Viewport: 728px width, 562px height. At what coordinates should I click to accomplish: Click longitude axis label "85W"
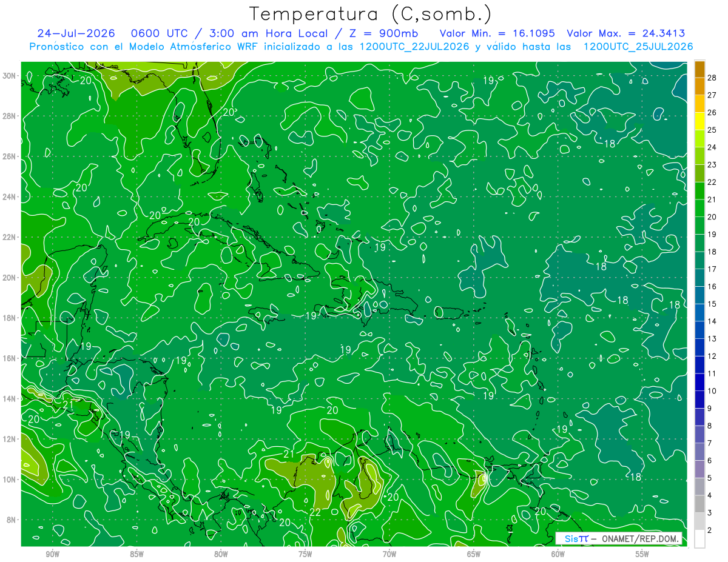point(136,554)
